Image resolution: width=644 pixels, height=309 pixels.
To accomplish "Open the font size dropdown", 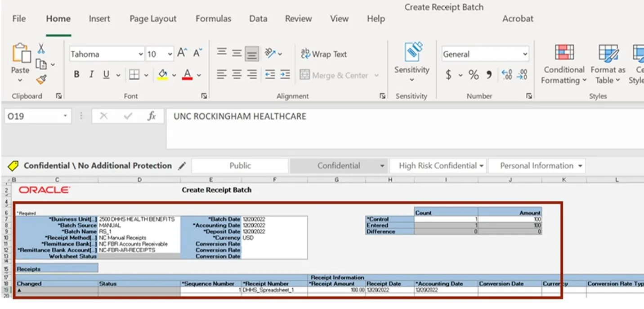I will click(x=170, y=54).
